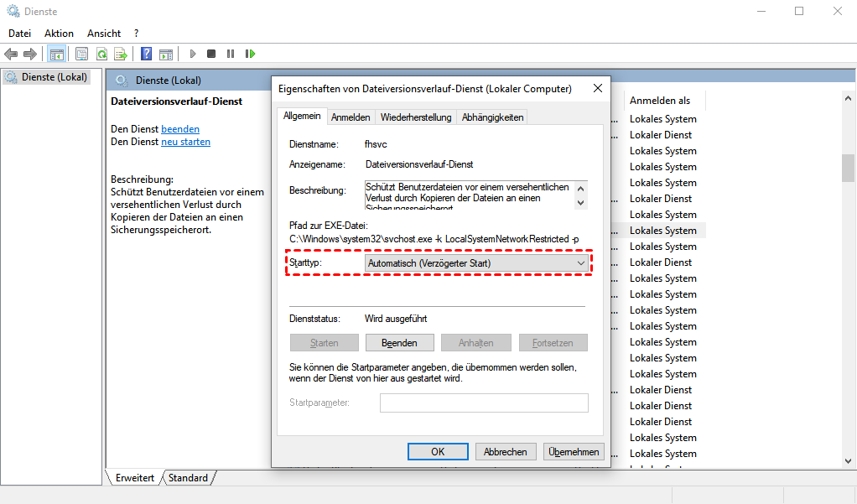Open the Properties toolbar icon
857x504 pixels.
point(81,55)
